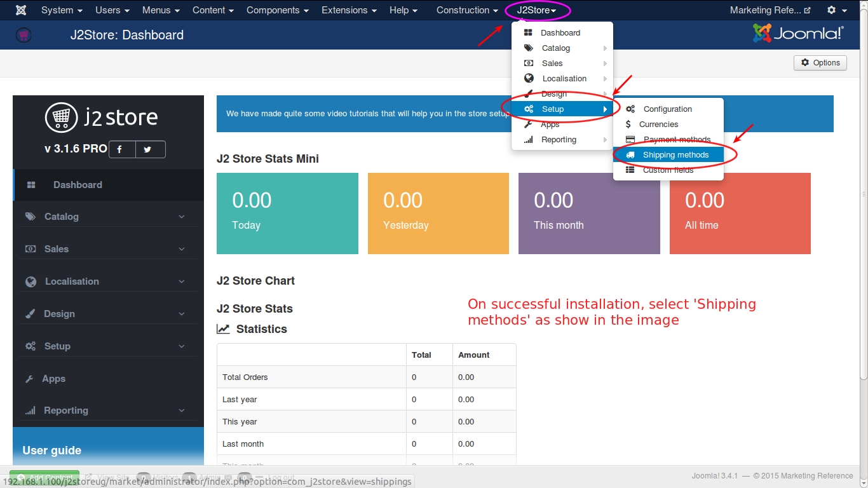Choose Configuration in the Setup submenu

coord(667,109)
